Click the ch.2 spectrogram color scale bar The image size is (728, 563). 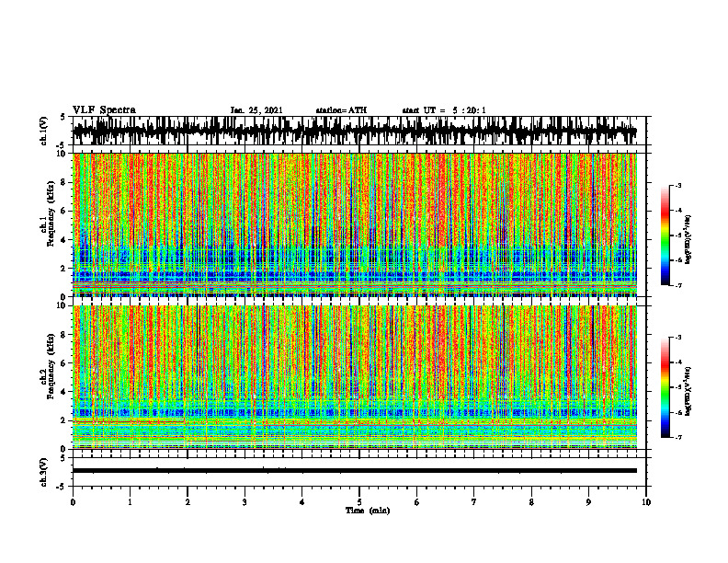point(665,387)
